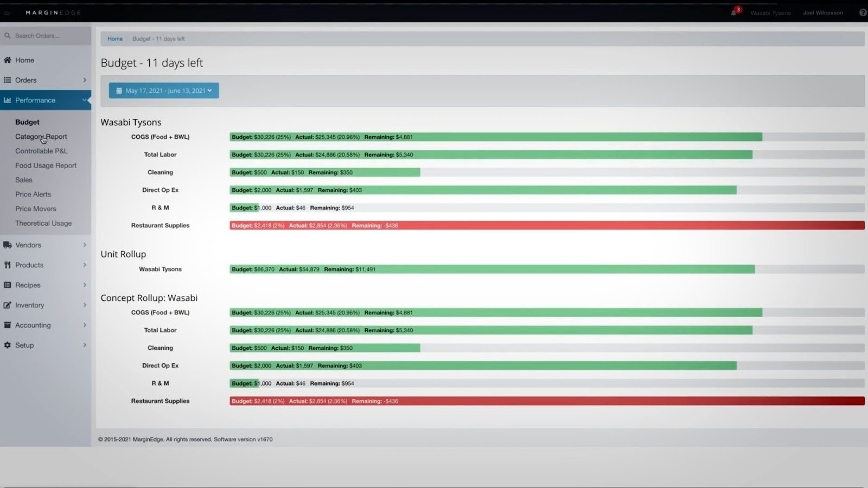Expand the Orders sidebar chevron
Screen dimensions: 868x488
point(85,80)
